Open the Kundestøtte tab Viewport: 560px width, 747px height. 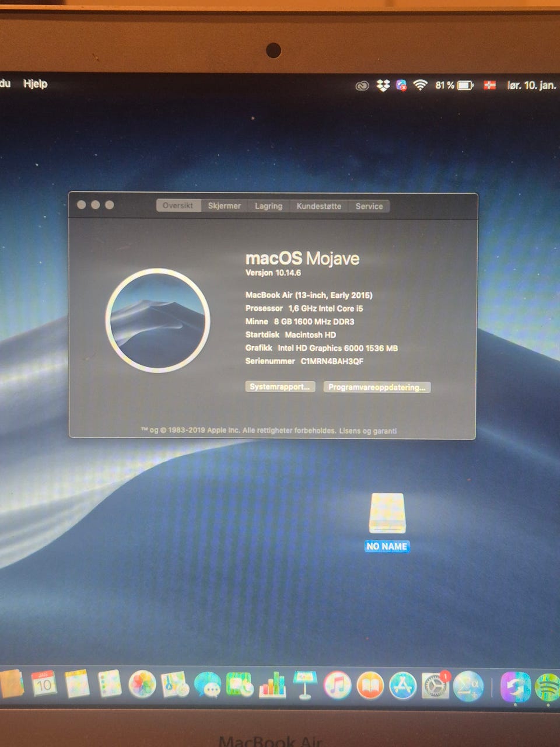(x=319, y=206)
